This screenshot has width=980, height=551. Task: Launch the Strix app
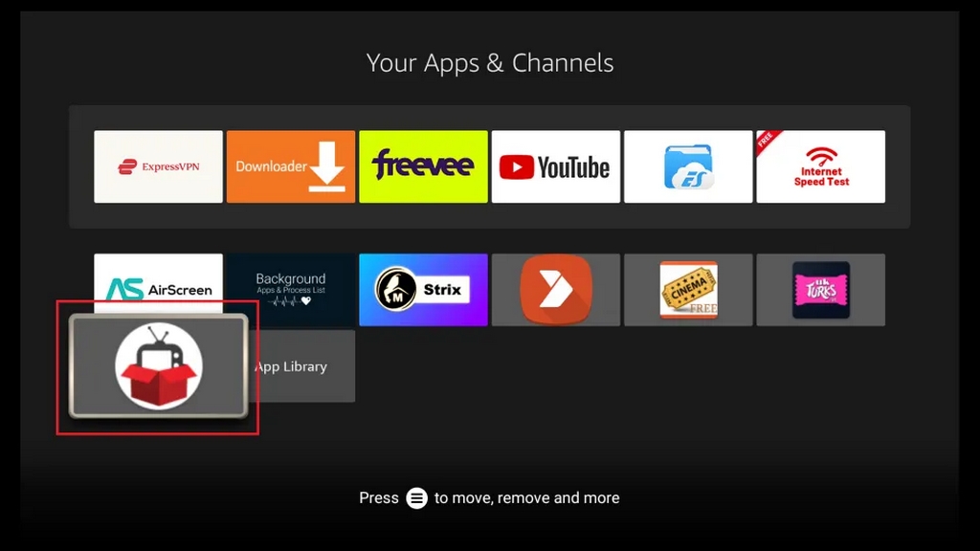click(x=423, y=290)
